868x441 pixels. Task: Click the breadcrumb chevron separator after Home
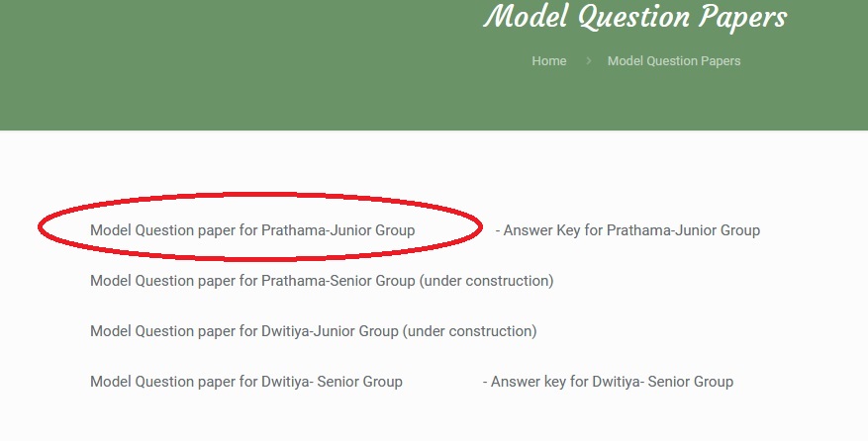click(x=589, y=61)
